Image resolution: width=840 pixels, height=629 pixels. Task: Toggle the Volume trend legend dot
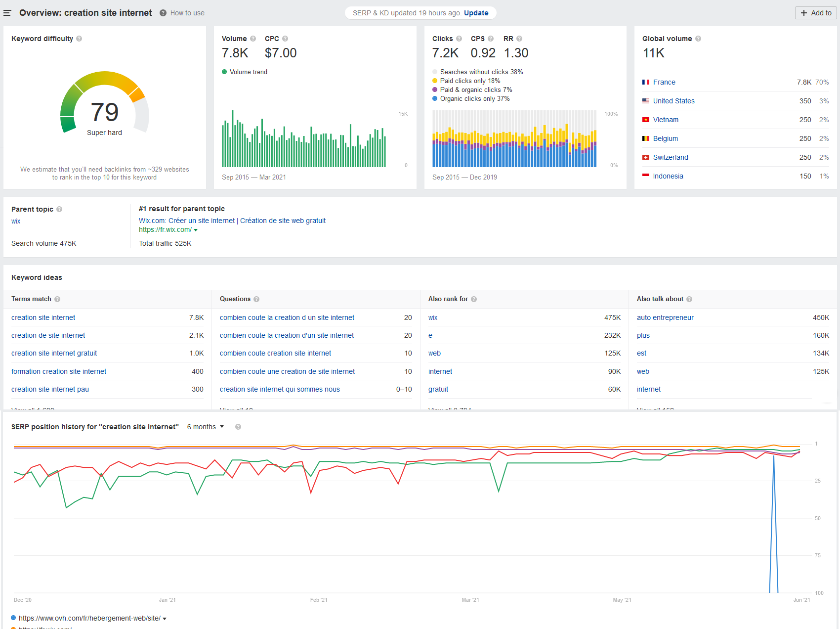pyautogui.click(x=224, y=72)
